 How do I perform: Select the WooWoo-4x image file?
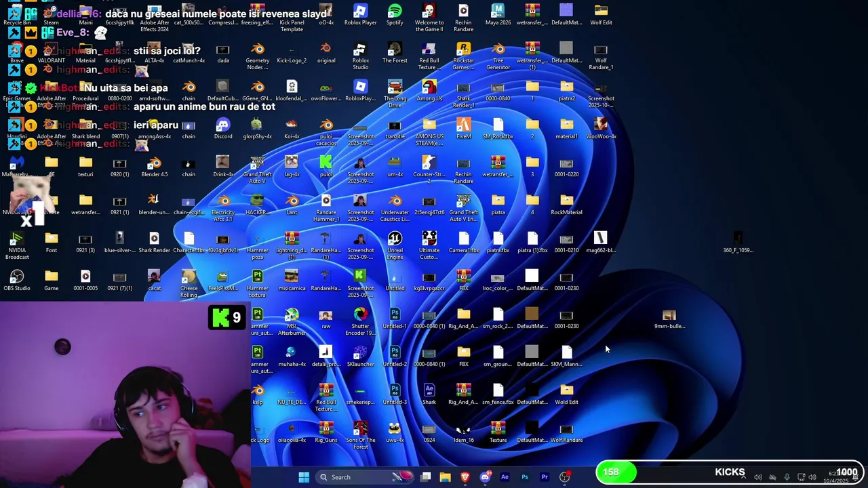(601, 129)
